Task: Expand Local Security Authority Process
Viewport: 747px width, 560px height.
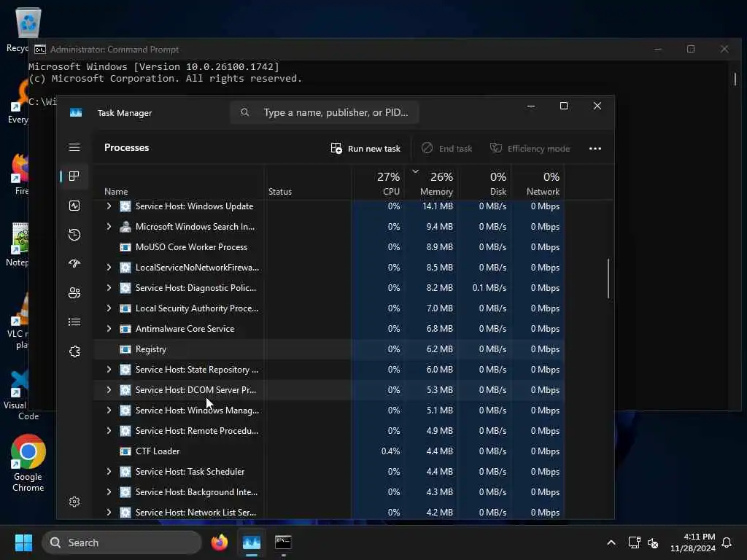Action: [109, 308]
